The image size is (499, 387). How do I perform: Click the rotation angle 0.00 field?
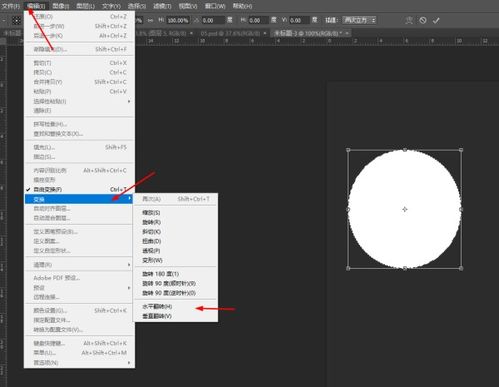[212, 20]
